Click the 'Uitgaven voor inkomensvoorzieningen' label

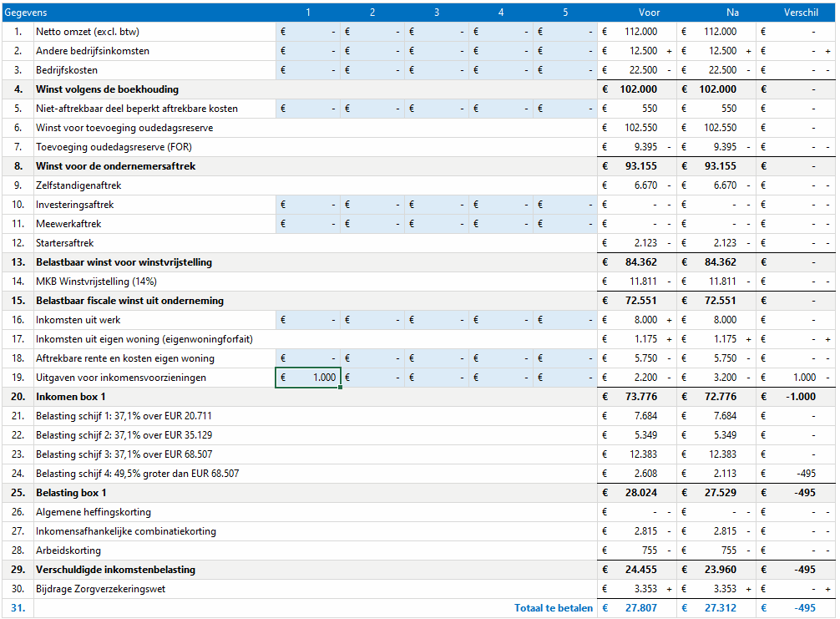click(121, 378)
